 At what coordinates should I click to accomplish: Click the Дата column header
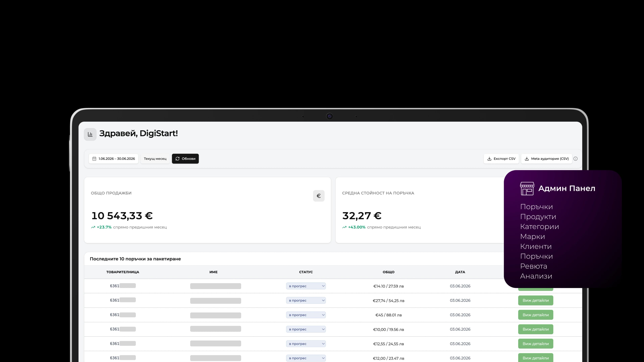(x=460, y=272)
